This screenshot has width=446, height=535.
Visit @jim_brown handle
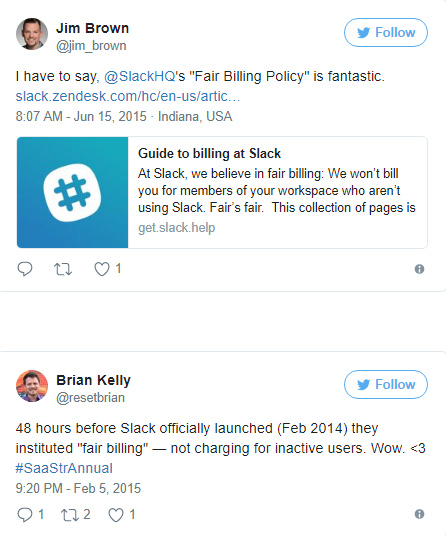[x=91, y=46]
